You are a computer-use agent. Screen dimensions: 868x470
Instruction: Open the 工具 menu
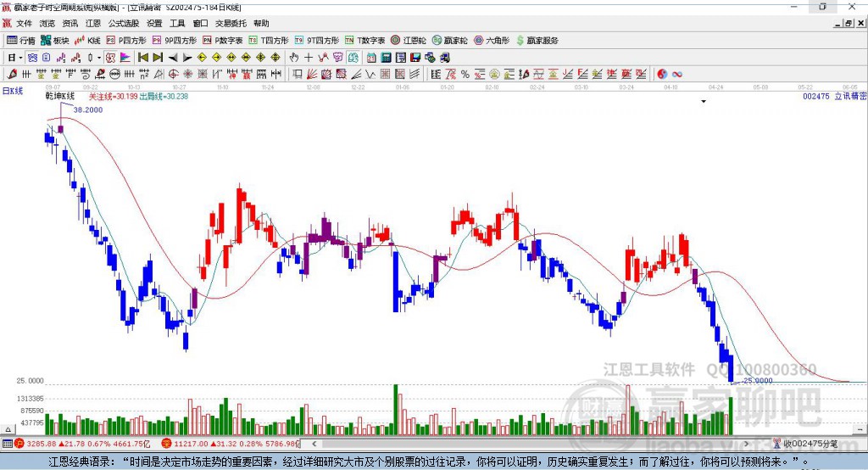(177, 23)
